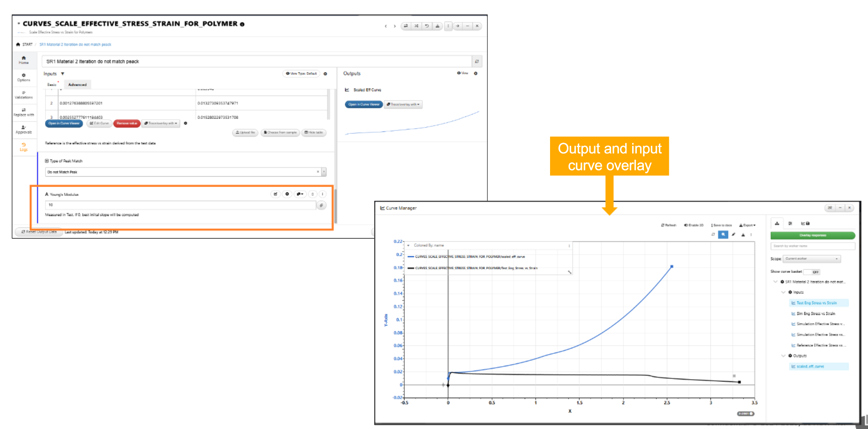
Task: Open the Validations sidebar panel
Action: pyautogui.click(x=23, y=95)
